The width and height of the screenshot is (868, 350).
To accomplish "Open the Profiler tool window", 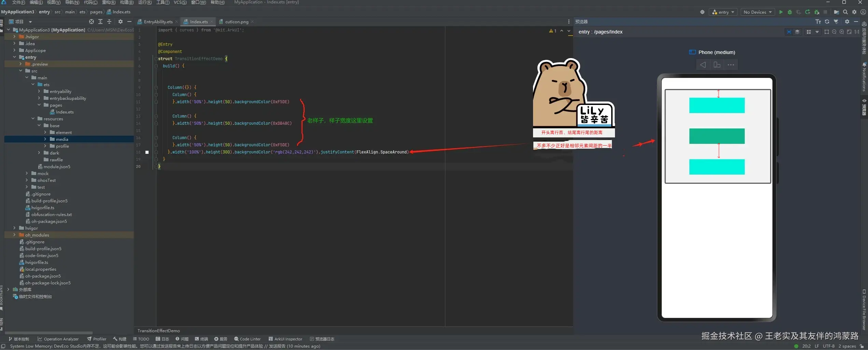I will tap(97, 339).
